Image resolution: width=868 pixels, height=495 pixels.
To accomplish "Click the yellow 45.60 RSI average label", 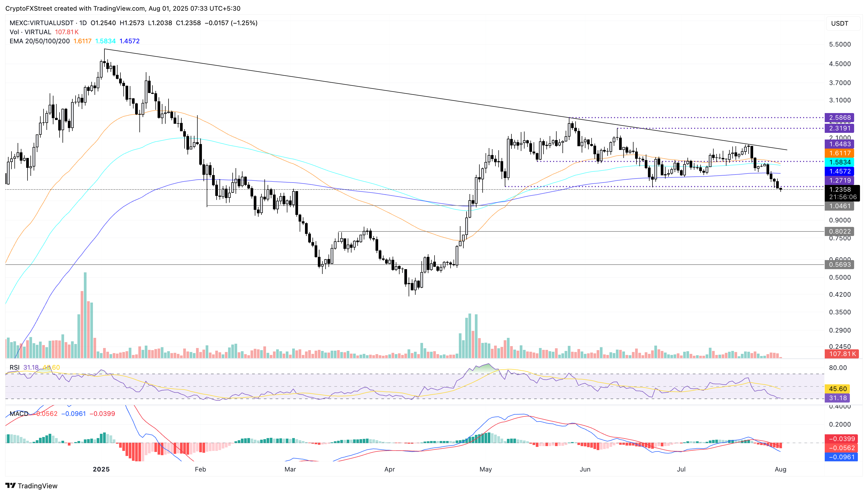I will coord(838,389).
